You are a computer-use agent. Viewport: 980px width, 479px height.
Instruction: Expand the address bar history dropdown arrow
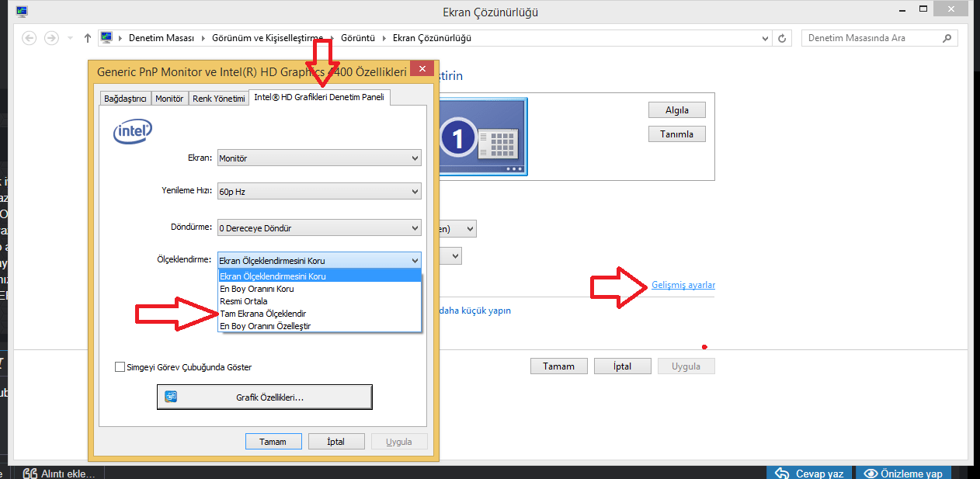(x=765, y=38)
